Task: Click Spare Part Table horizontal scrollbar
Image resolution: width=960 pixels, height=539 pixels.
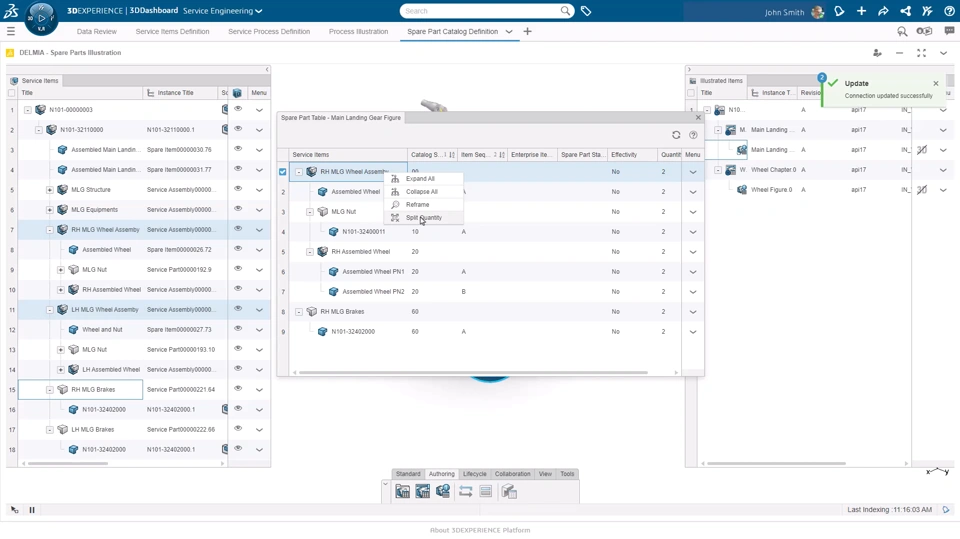Action: coord(473,372)
